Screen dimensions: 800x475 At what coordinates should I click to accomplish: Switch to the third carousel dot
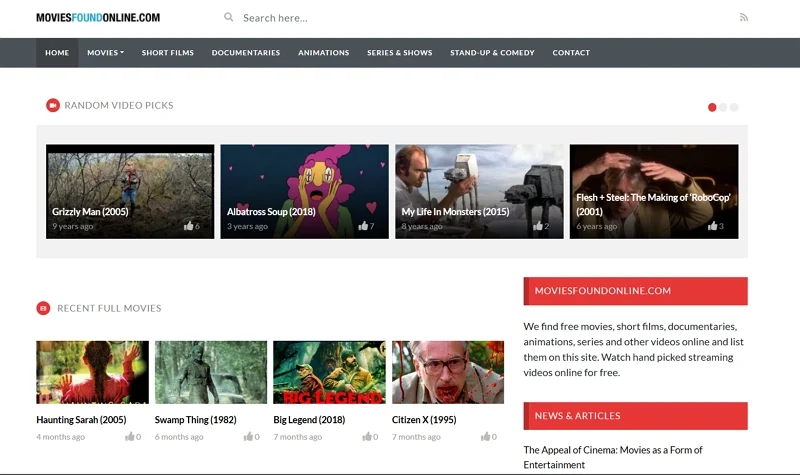pyautogui.click(x=734, y=107)
